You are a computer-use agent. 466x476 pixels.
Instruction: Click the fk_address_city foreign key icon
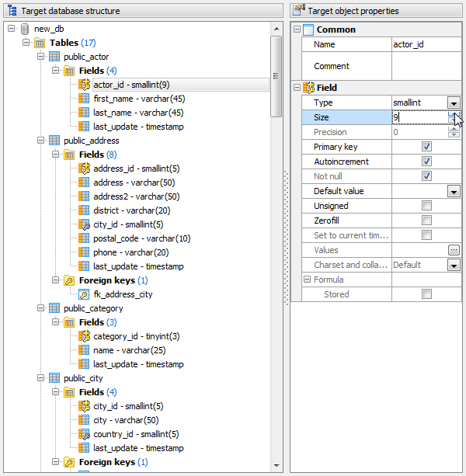tap(84, 294)
